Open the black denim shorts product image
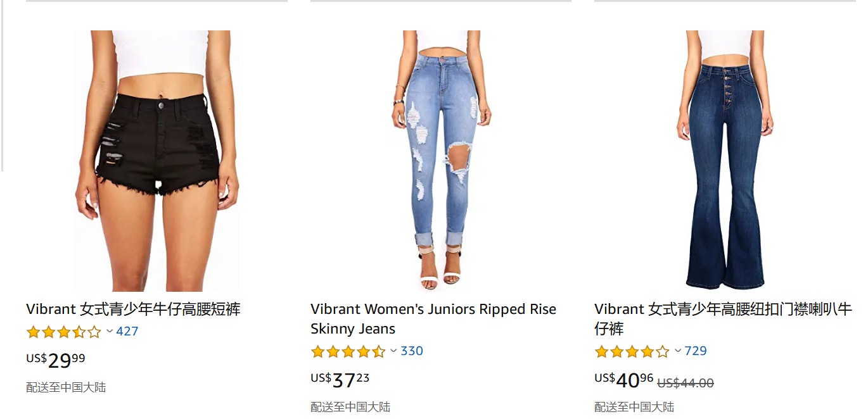This screenshot has width=868, height=419. (156, 161)
